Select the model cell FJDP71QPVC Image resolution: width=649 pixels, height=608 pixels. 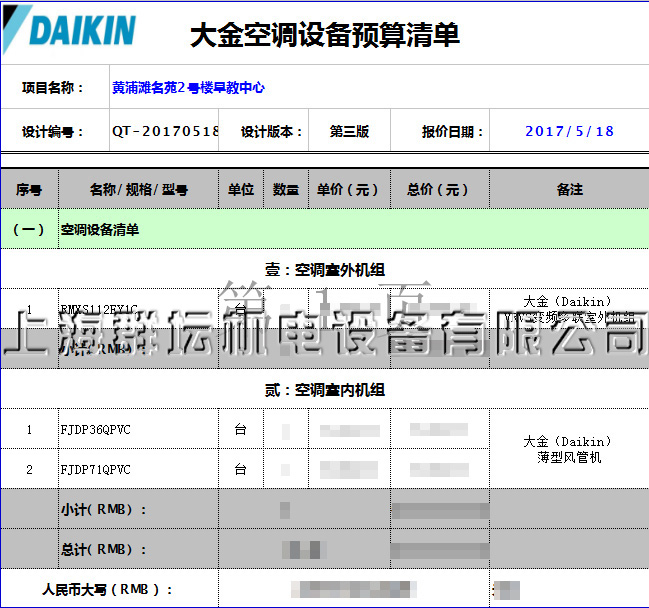[x=138, y=469]
